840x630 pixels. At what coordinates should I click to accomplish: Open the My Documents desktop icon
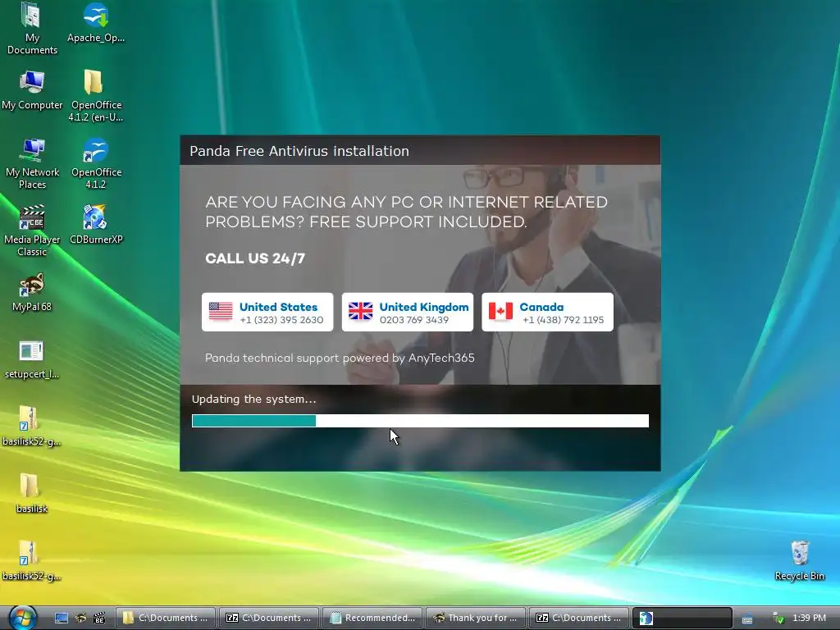(32, 29)
